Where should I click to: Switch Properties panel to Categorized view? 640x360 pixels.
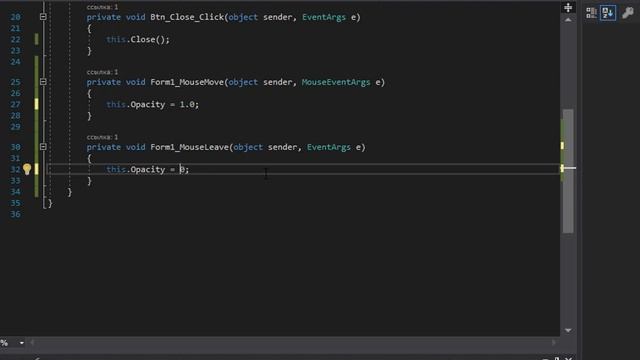click(591, 13)
